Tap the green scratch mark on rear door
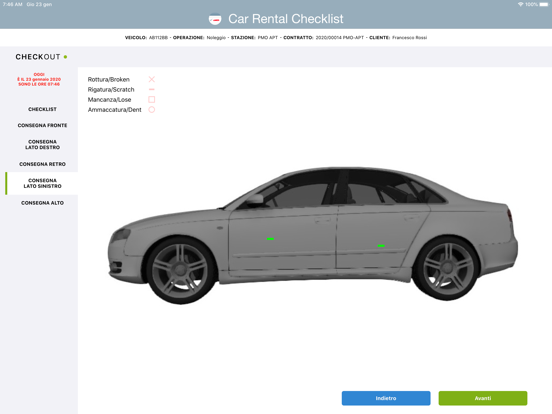 click(x=381, y=246)
